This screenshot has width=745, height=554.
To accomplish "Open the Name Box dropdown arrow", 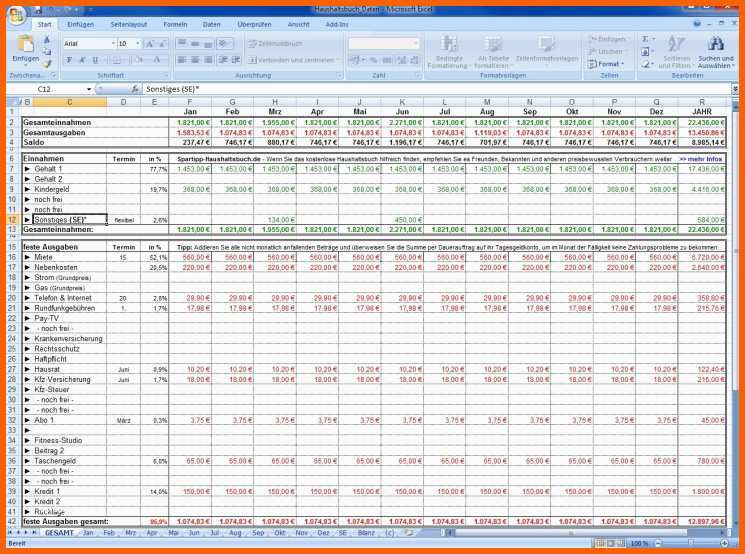I will pos(89,89).
